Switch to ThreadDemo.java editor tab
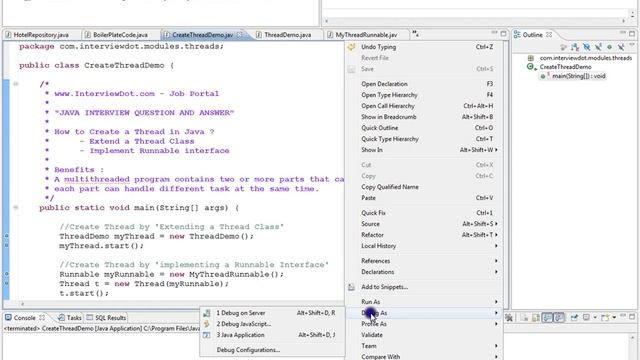The image size is (640, 360). (287, 35)
